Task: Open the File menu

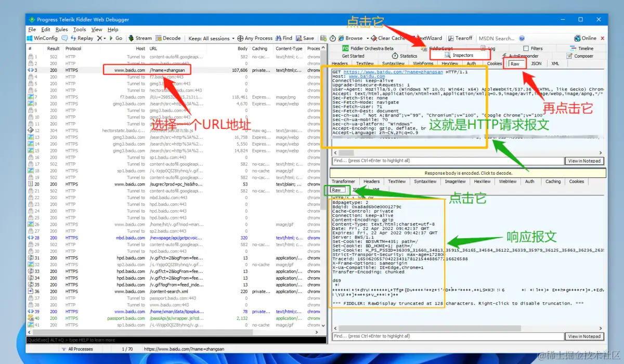Action: 32,30
